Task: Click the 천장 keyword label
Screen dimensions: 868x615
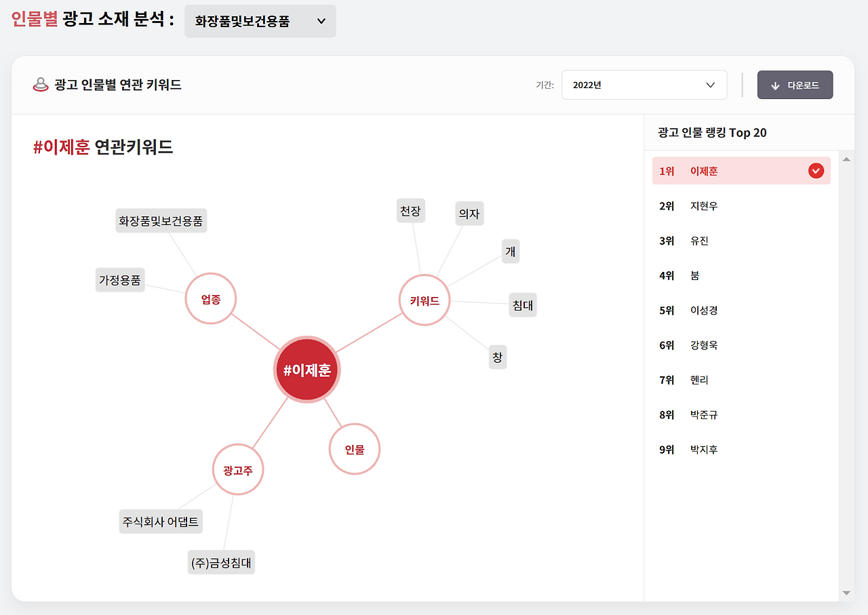Action: (410, 210)
